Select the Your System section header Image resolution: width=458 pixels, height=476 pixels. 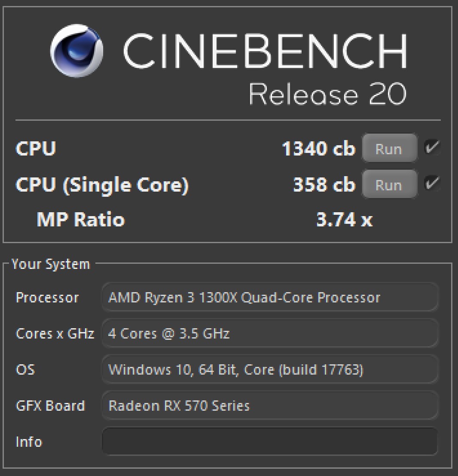(x=49, y=264)
